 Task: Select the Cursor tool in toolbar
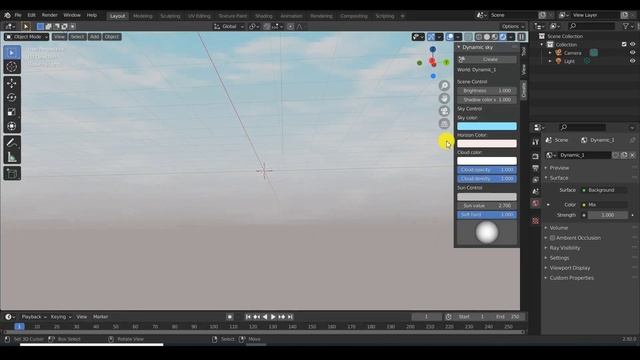[x=12, y=67]
